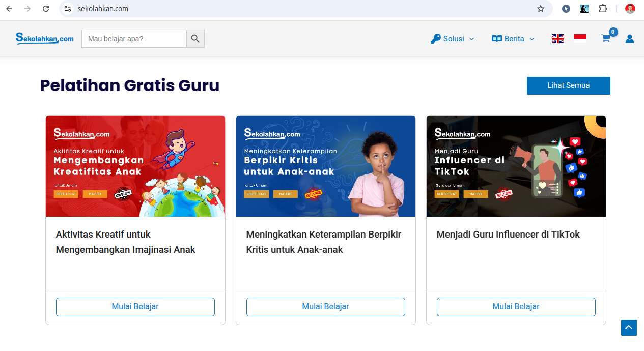Go back using the browser back arrow
This screenshot has width=644, height=351.
(9, 9)
